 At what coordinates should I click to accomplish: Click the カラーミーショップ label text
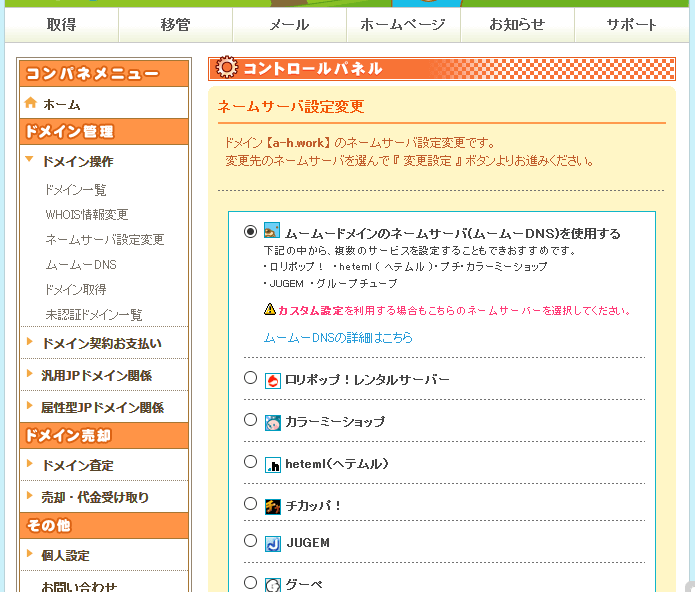[x=335, y=421]
